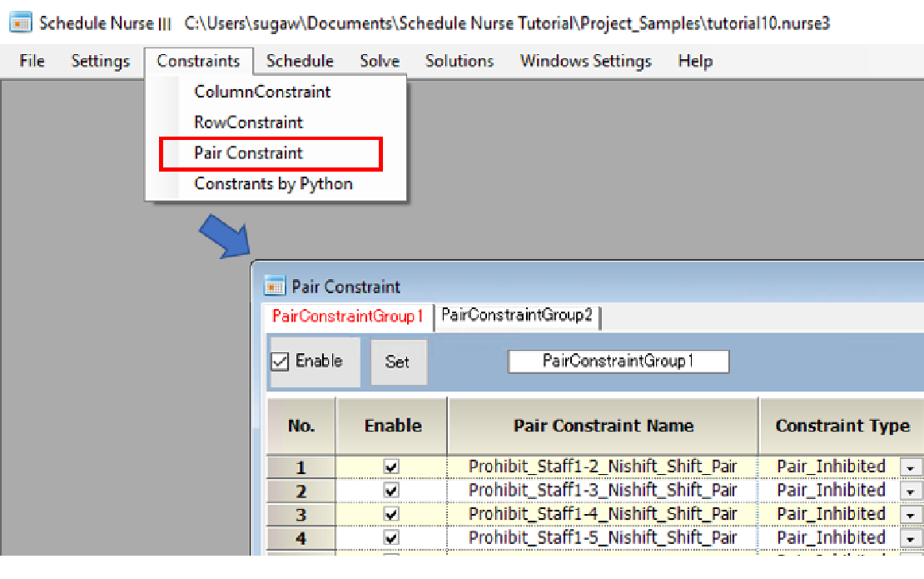Image resolution: width=924 pixels, height=579 pixels.
Task: Select Prohibit_Staff1-5_Nishift_Shift_Pair name cell
Action: click(602, 537)
